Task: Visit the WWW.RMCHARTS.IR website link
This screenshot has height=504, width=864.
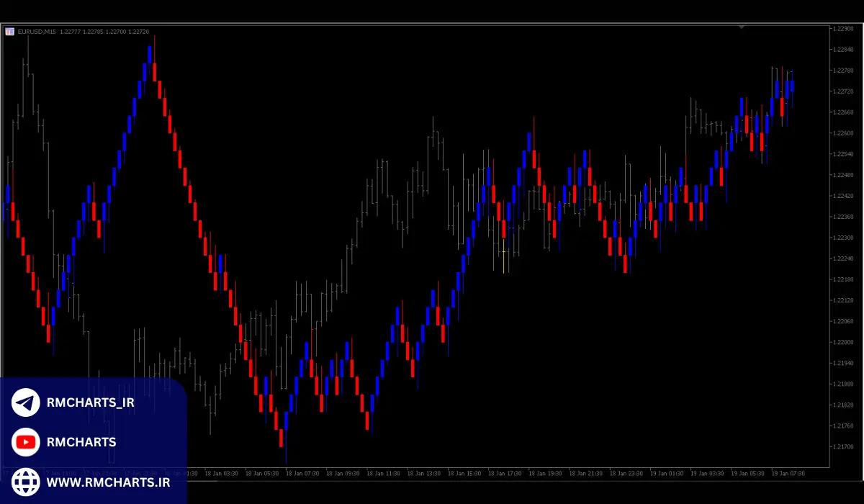Action: [x=108, y=482]
